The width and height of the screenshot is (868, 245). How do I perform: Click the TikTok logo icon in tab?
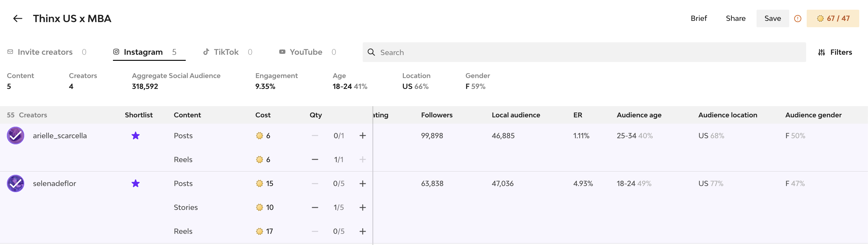tap(206, 52)
